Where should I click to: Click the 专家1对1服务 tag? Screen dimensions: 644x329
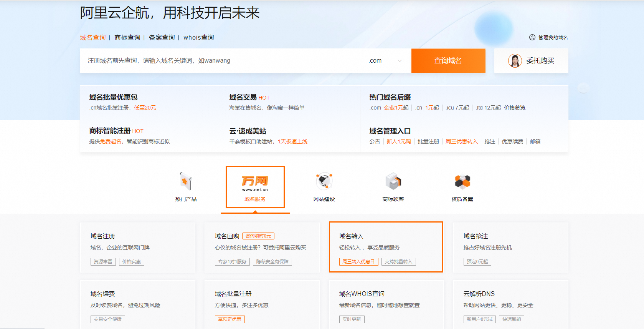232,262
